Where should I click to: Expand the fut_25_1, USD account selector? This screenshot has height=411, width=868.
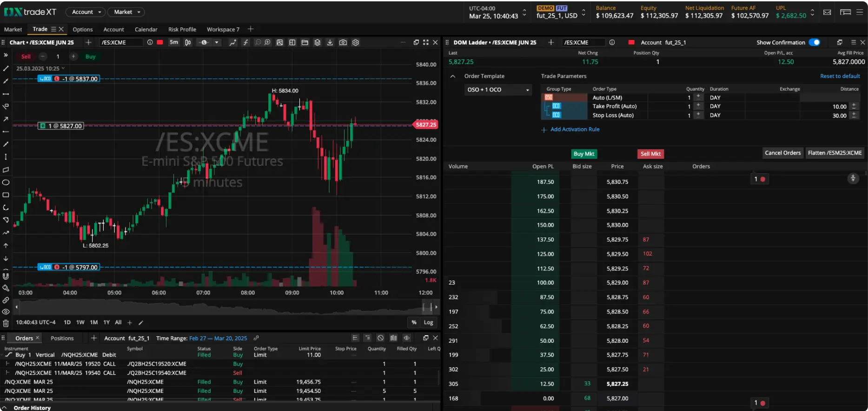583,12
